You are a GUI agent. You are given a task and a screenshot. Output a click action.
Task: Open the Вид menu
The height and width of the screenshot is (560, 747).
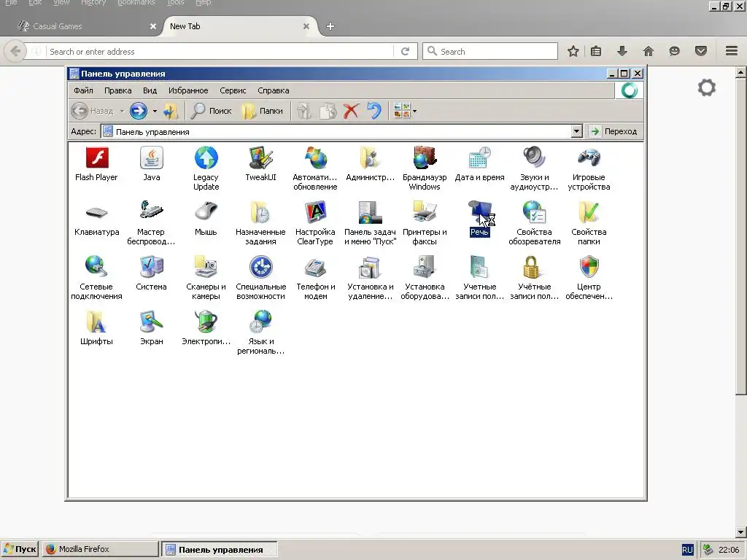pos(150,90)
